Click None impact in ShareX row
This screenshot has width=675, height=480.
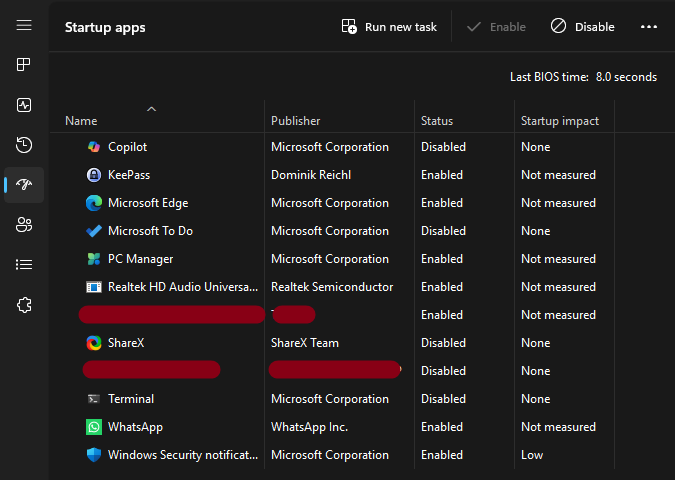coord(536,343)
